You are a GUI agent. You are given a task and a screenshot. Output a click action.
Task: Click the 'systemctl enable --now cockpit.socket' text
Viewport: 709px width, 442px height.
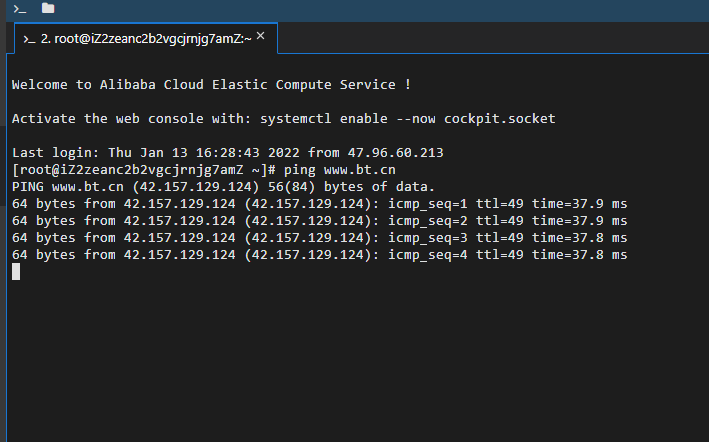point(407,118)
